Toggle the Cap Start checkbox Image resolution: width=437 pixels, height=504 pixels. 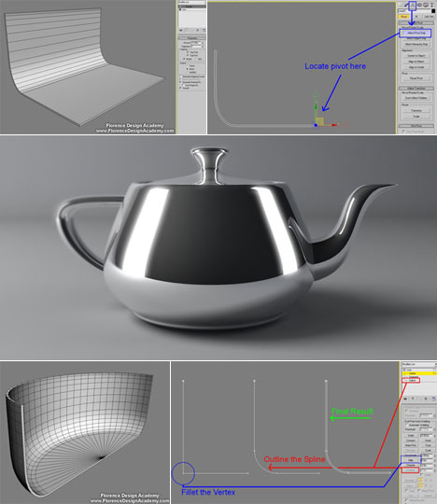(188, 52)
